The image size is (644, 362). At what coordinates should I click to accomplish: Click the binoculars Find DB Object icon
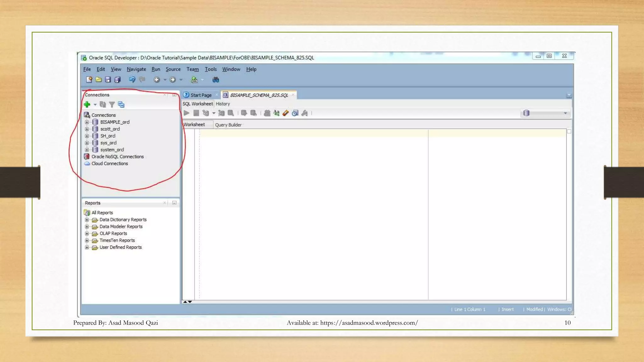(216, 80)
